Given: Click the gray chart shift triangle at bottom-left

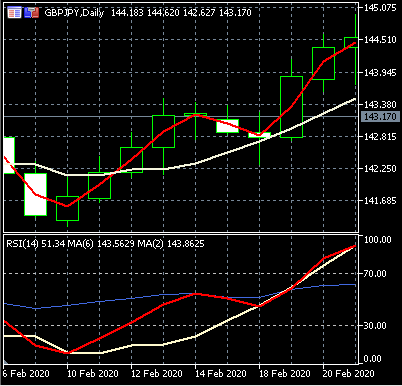Looking at the screenshot, I should pyautogui.click(x=5, y=362).
